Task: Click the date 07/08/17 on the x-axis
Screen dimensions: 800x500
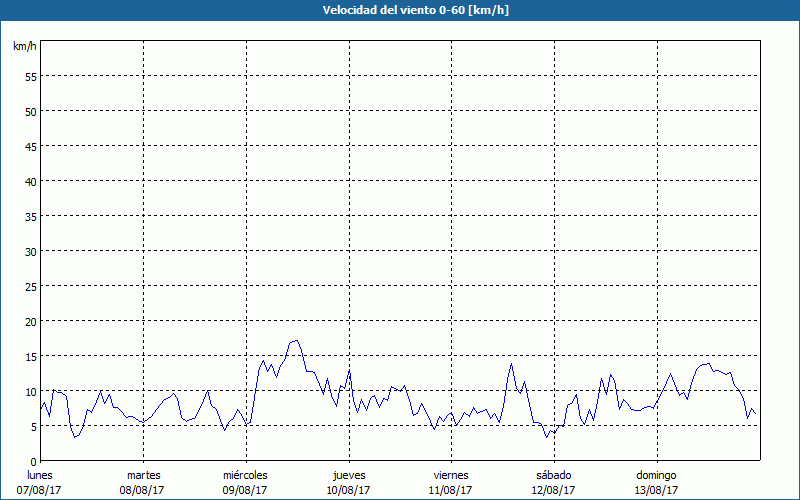Action: coord(41,490)
